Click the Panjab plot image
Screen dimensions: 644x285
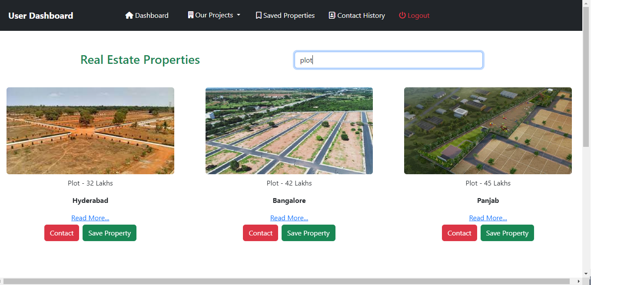pos(488,130)
